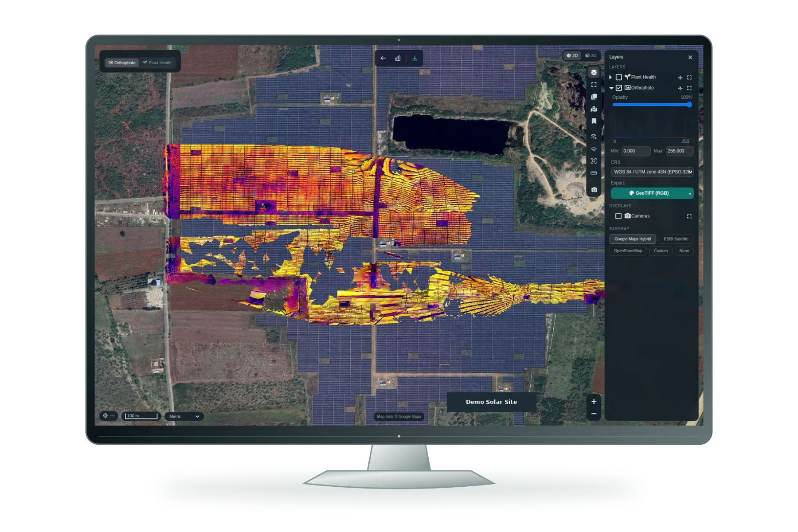This screenshot has width=798, height=532.
Task: Zoom in with the plus button
Action: point(594,402)
